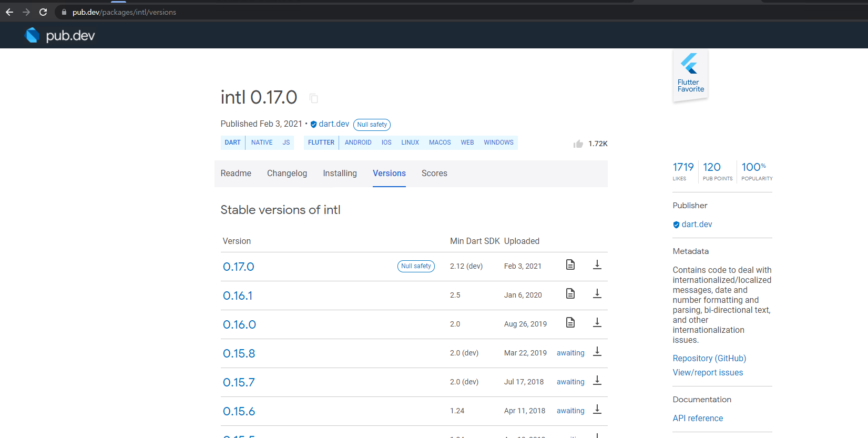Click the JS platform tag
868x438 pixels.
(x=286, y=142)
